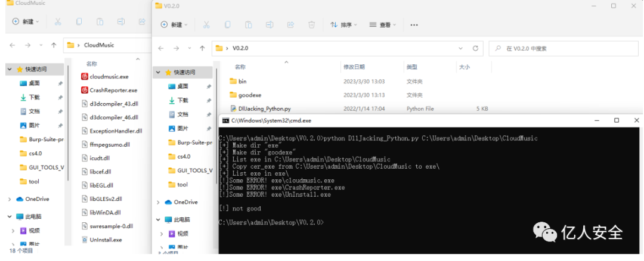The image size is (644, 261).
Task: Click Share icon in V0.2.0 window toolbar
Action: [x=291, y=24]
